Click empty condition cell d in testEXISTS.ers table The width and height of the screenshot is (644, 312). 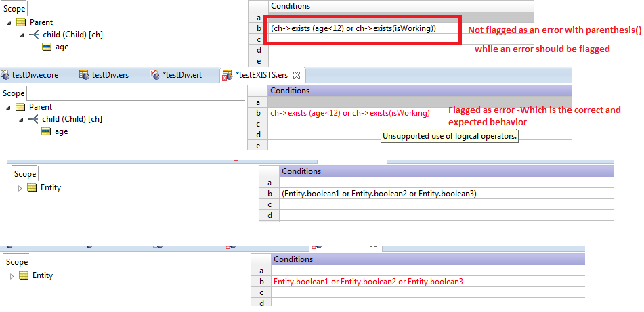click(419, 135)
